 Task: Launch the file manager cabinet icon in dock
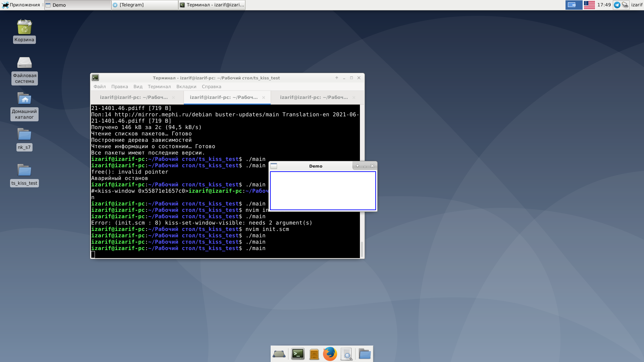tap(314, 354)
